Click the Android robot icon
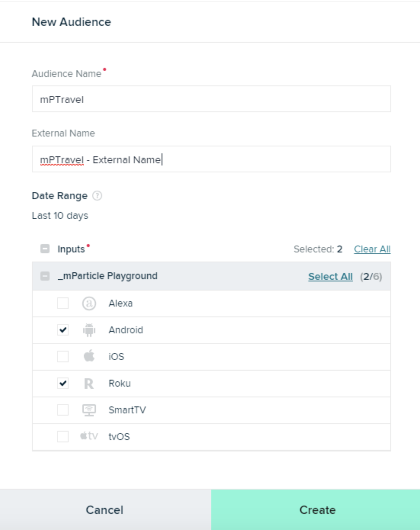 tap(89, 330)
